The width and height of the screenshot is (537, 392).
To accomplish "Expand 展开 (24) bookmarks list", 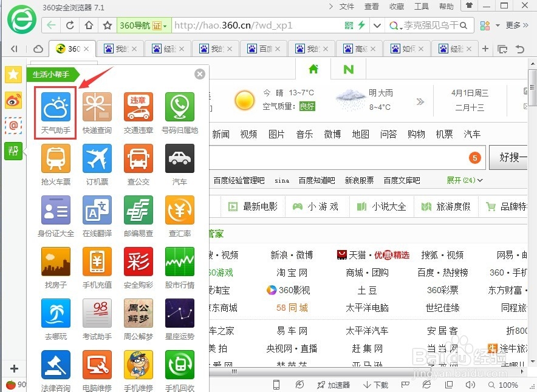I will [465, 180].
